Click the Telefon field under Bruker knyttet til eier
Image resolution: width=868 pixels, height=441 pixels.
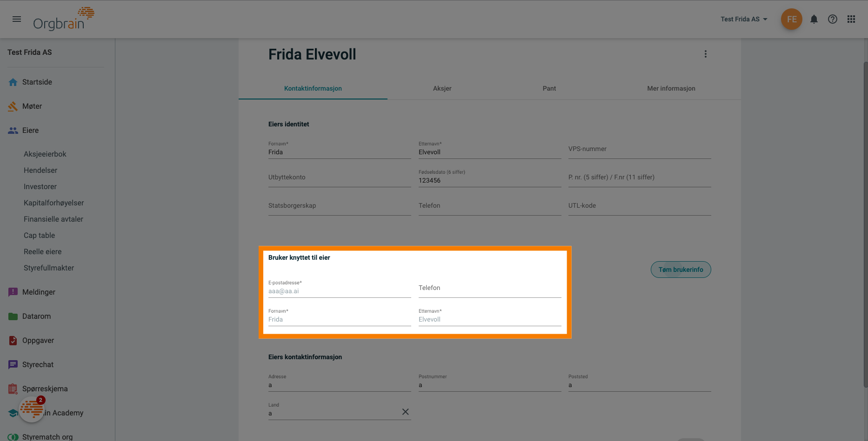[490, 289]
